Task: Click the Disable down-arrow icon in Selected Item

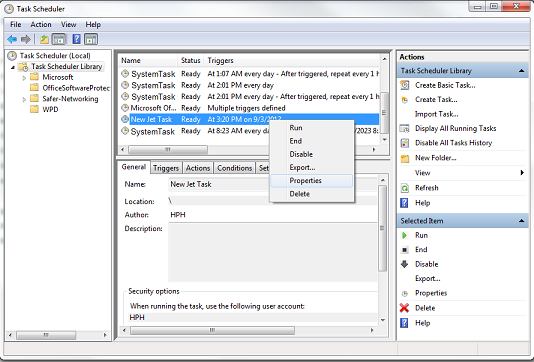Action: [404, 264]
